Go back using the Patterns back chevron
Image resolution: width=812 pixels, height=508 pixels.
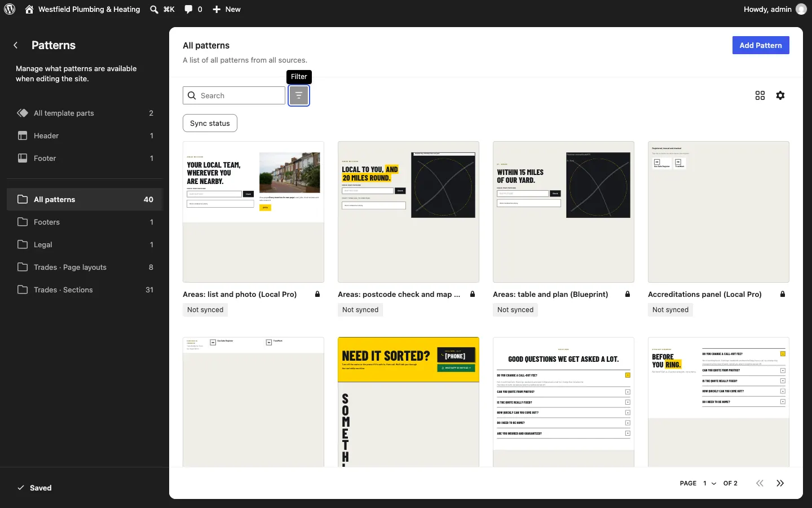16,45
